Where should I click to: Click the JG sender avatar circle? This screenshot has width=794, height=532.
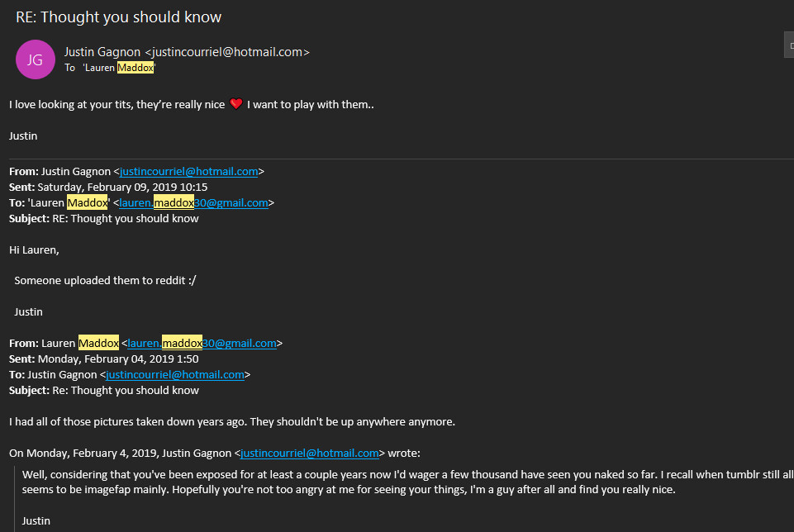(35, 59)
